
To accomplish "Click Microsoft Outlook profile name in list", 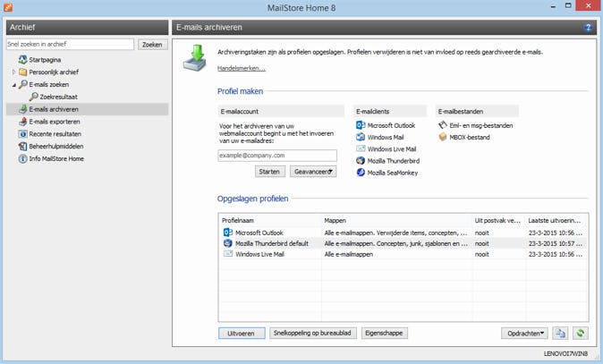I will pos(259,233).
